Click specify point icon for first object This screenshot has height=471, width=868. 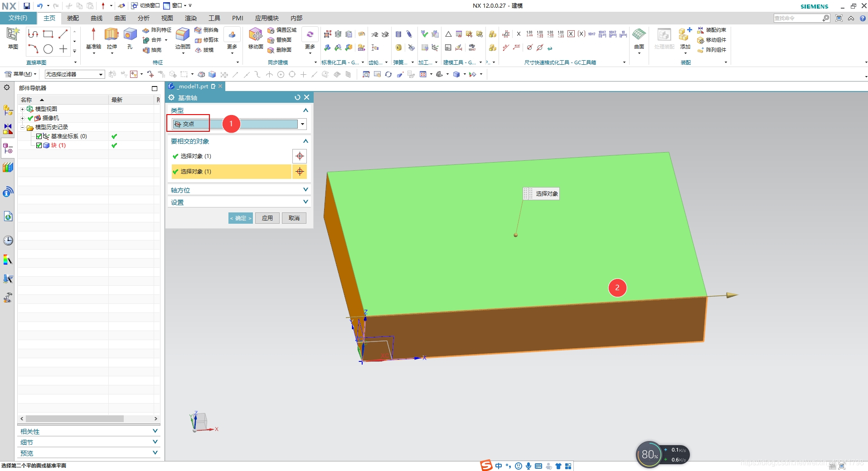(300, 156)
